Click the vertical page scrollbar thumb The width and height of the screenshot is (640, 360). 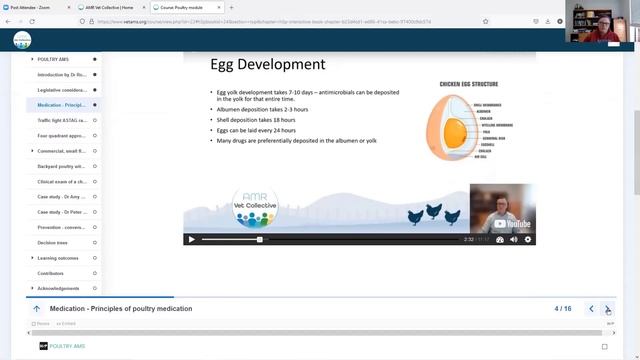(x=637, y=152)
